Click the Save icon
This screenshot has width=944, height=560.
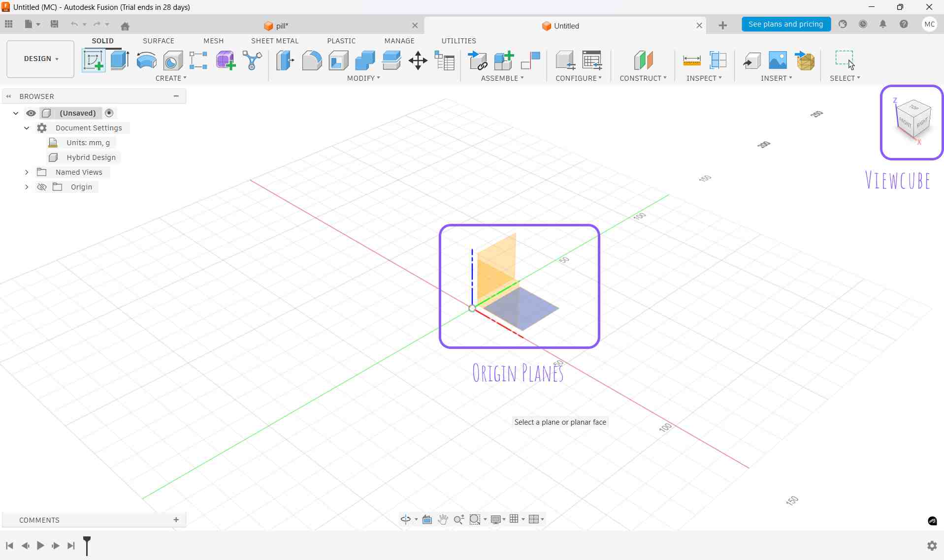(54, 24)
